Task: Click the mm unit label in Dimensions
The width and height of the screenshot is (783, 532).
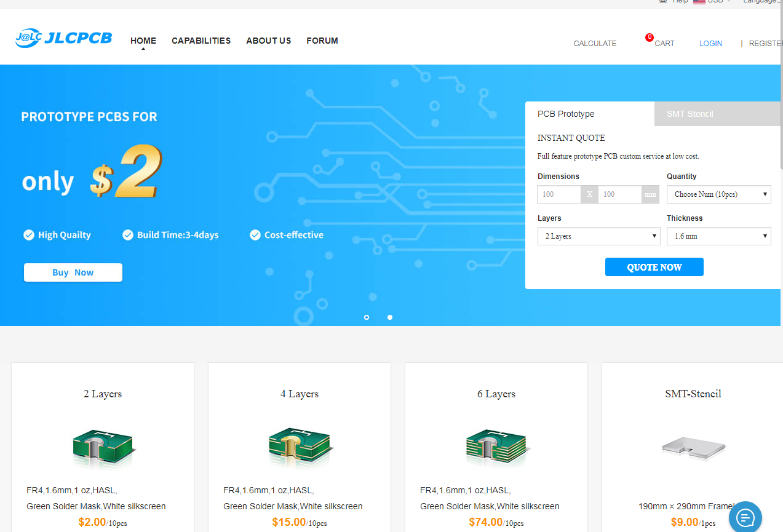Action: point(650,194)
